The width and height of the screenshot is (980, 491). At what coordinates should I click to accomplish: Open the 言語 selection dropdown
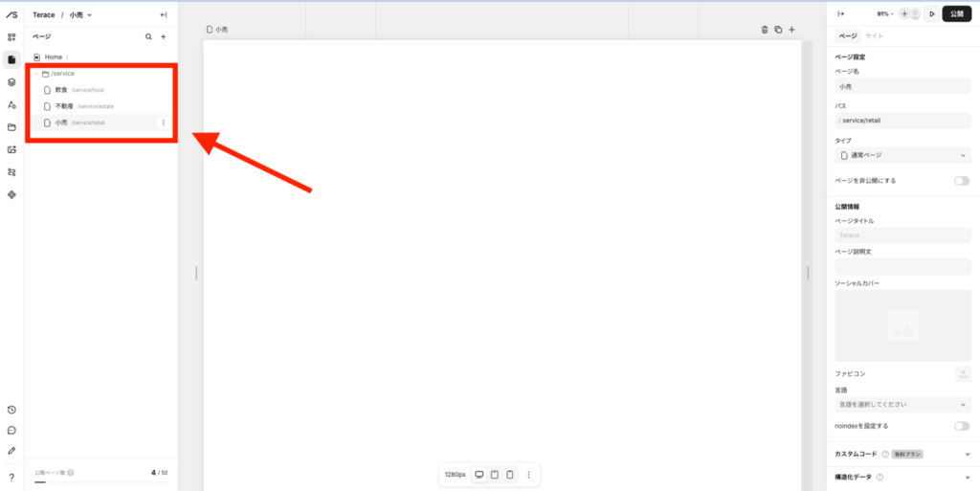pos(903,405)
